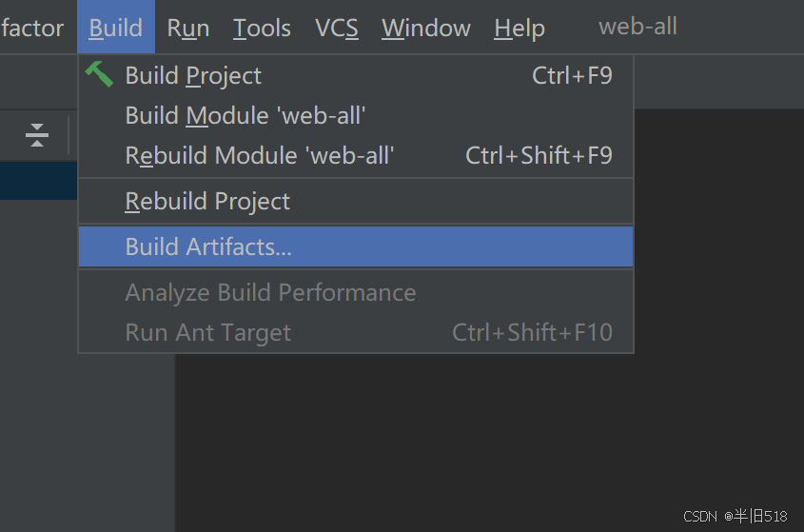Select Run Ant Target entry
804x532 pixels.
point(356,332)
